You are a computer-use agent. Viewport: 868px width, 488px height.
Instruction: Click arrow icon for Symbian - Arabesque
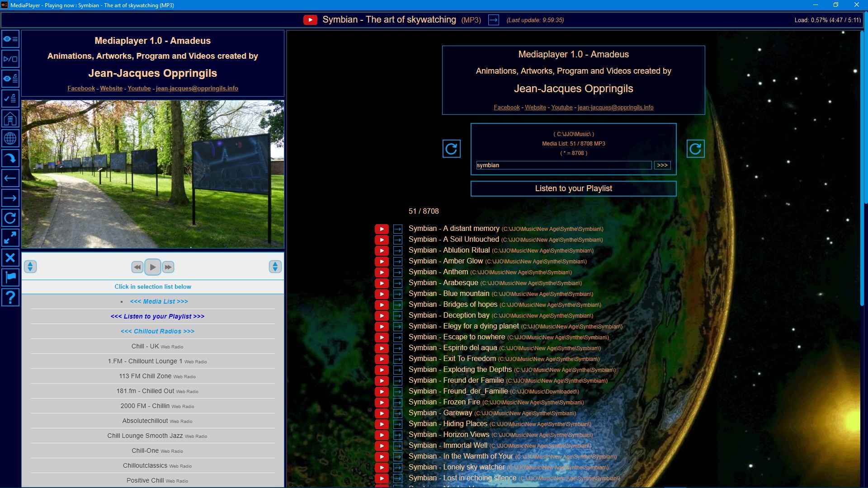pyautogui.click(x=398, y=283)
